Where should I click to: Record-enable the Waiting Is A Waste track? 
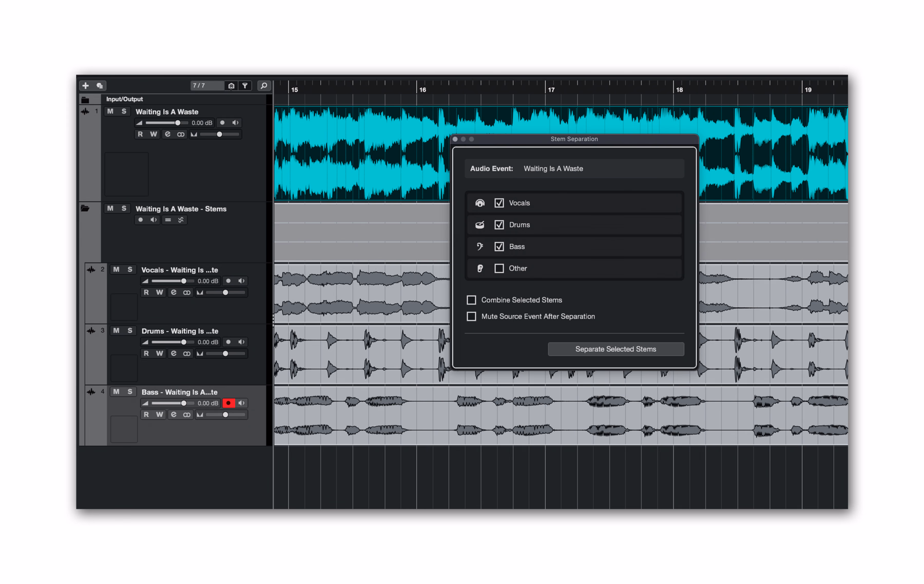pos(222,123)
